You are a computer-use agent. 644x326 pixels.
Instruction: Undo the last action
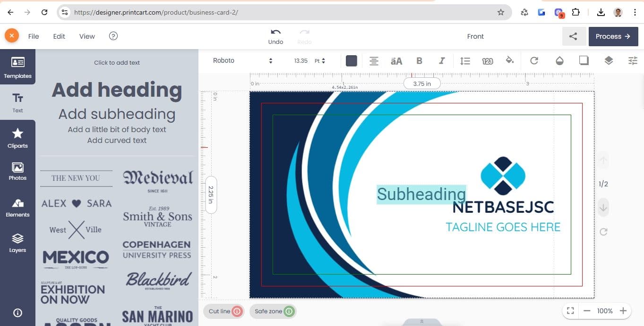coord(275,36)
